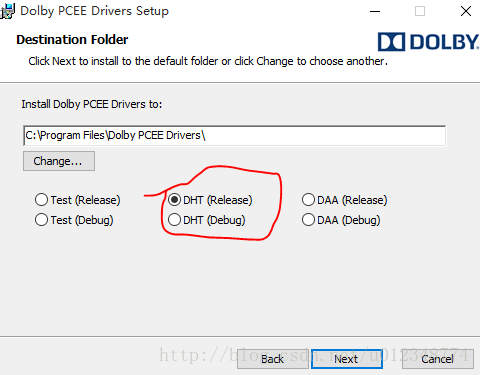Minimize the Dolby PCEE Drivers Setup window
Viewport: 480px width, 375px height.
point(375,11)
